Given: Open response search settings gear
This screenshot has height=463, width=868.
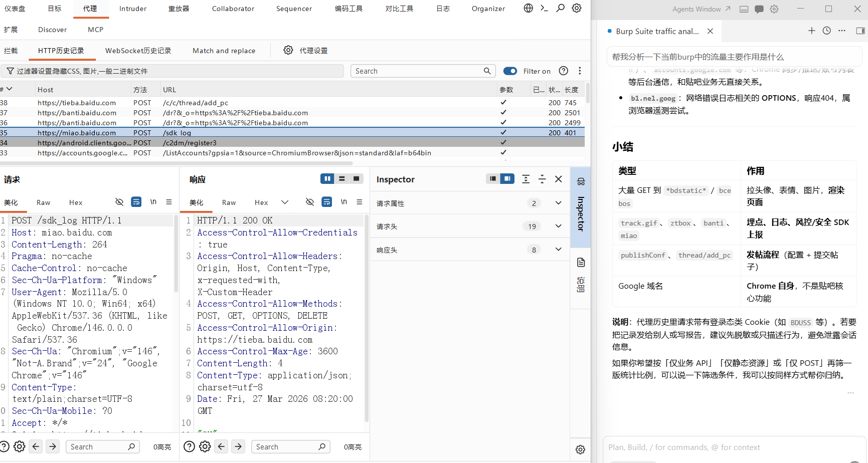Looking at the screenshot, I should [205, 446].
